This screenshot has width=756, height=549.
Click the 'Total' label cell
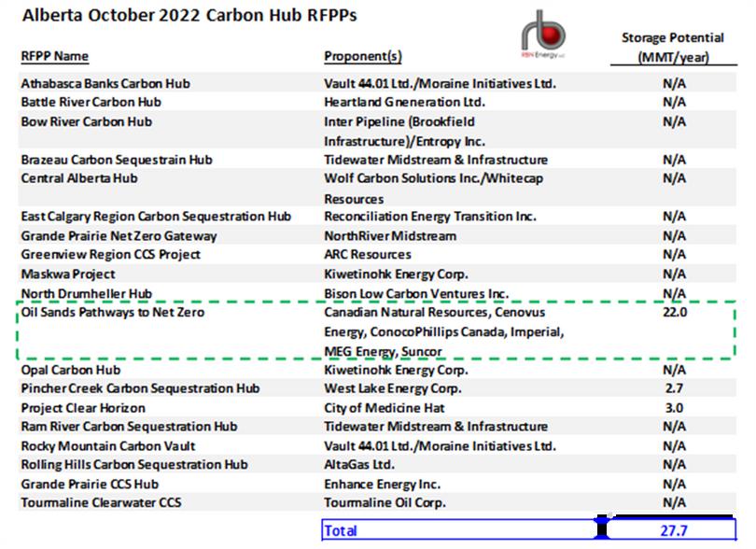click(341, 530)
